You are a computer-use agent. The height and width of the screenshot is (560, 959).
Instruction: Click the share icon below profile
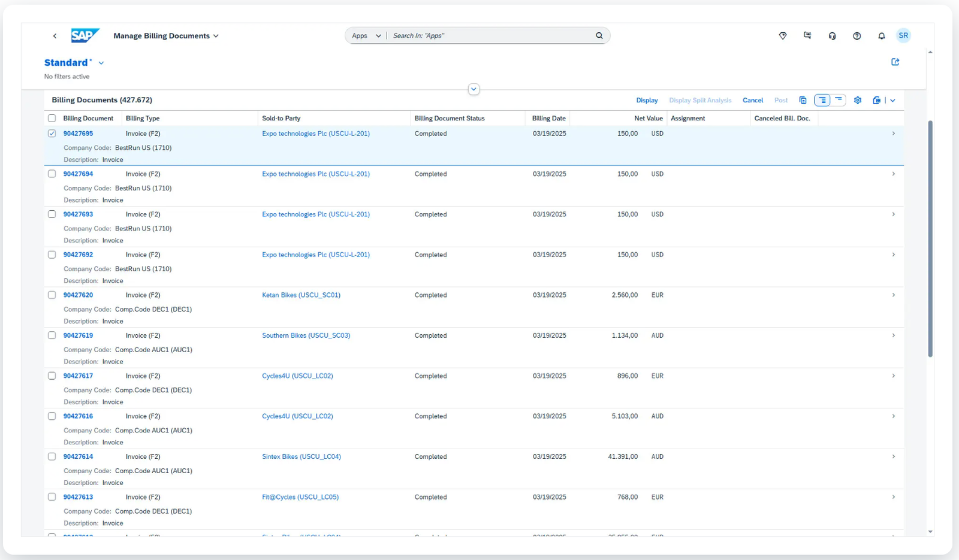tap(895, 62)
